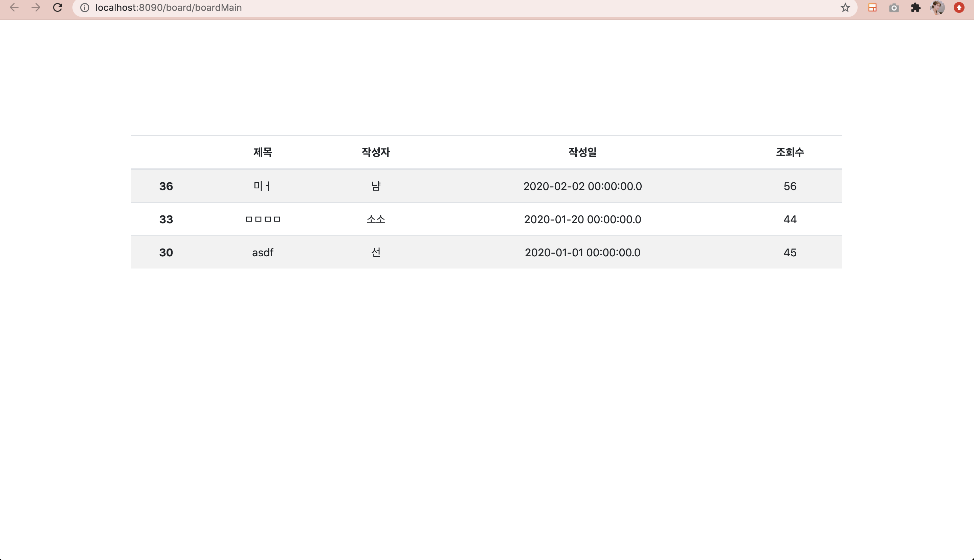This screenshot has width=974, height=560.
Task: Open the site information icon
Action: pyautogui.click(x=85, y=8)
